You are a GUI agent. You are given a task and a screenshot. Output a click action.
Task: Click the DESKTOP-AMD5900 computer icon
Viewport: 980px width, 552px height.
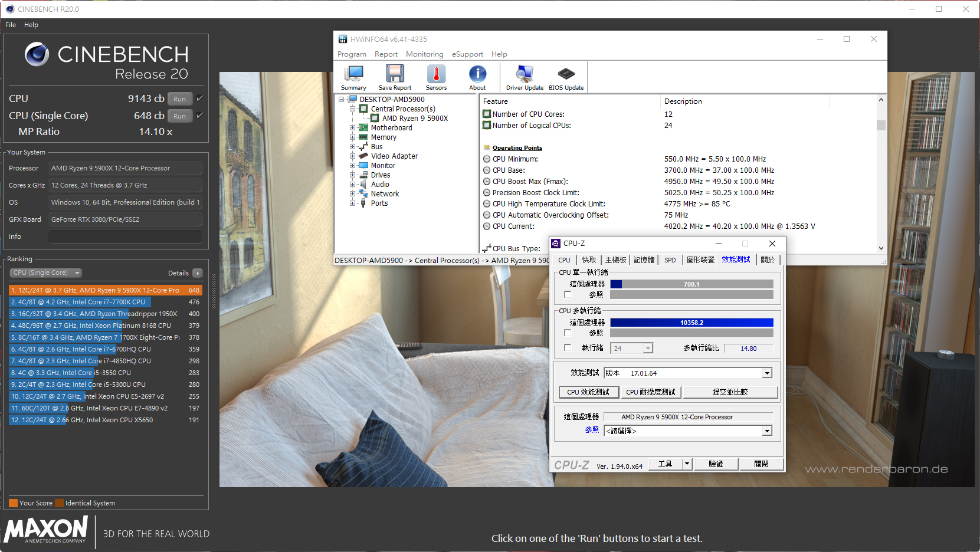(353, 99)
